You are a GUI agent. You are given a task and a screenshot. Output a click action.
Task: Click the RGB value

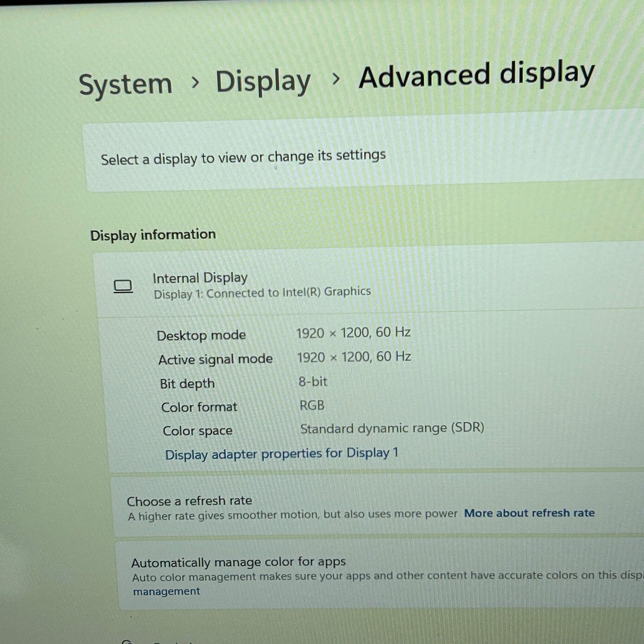click(312, 405)
